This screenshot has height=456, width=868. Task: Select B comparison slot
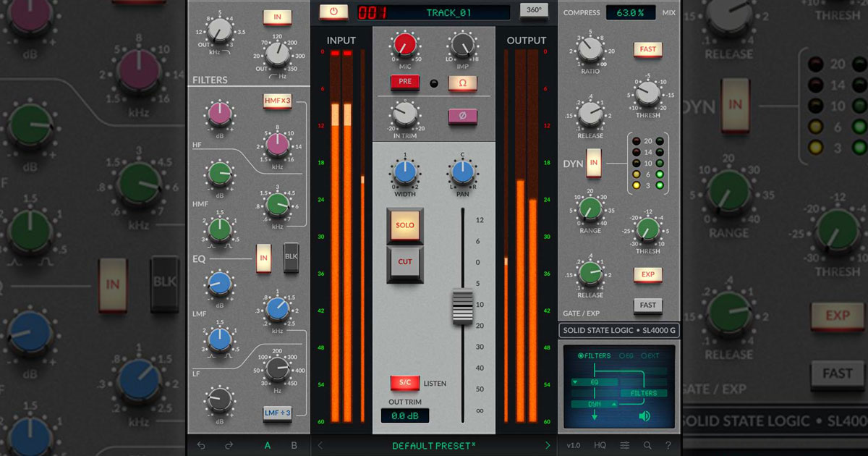(x=294, y=446)
